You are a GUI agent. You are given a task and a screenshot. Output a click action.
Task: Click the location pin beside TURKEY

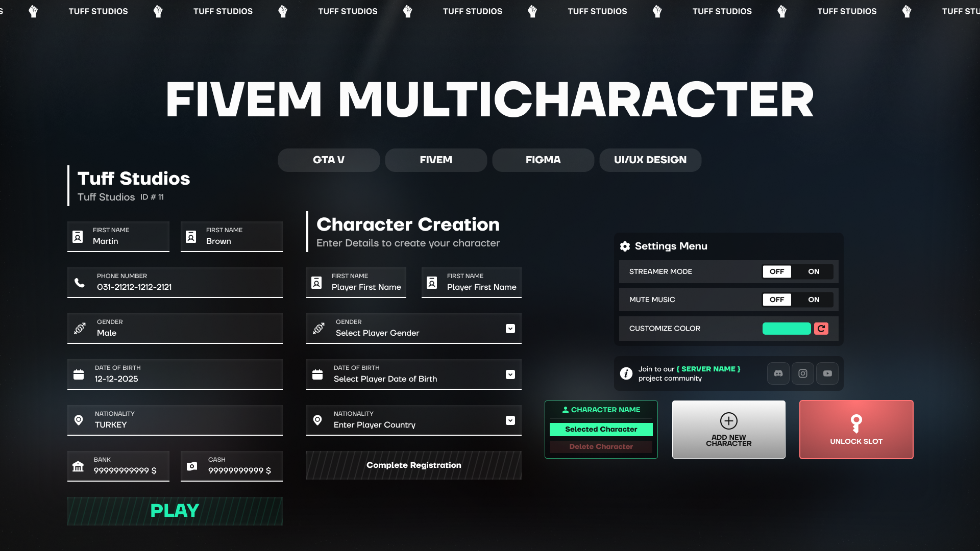point(79,420)
